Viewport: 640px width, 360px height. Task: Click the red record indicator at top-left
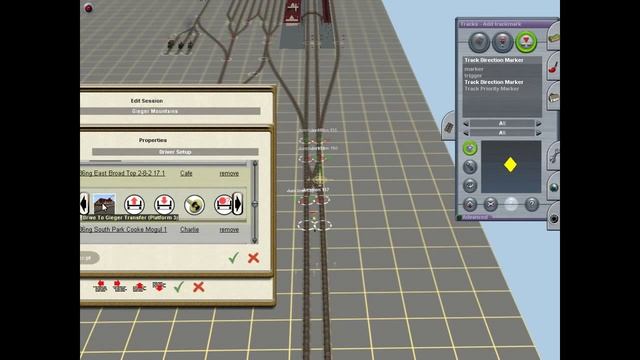[88, 8]
